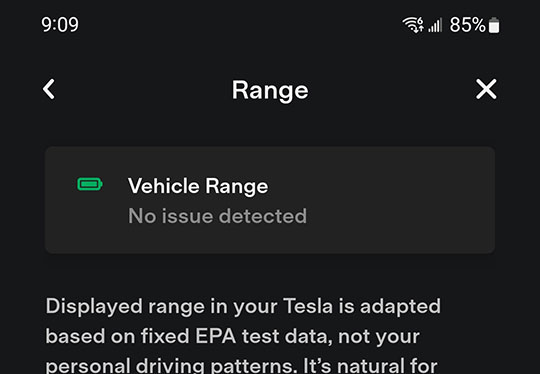
Task: Tap the 9:09 clock in status bar
Action: pyautogui.click(x=60, y=25)
